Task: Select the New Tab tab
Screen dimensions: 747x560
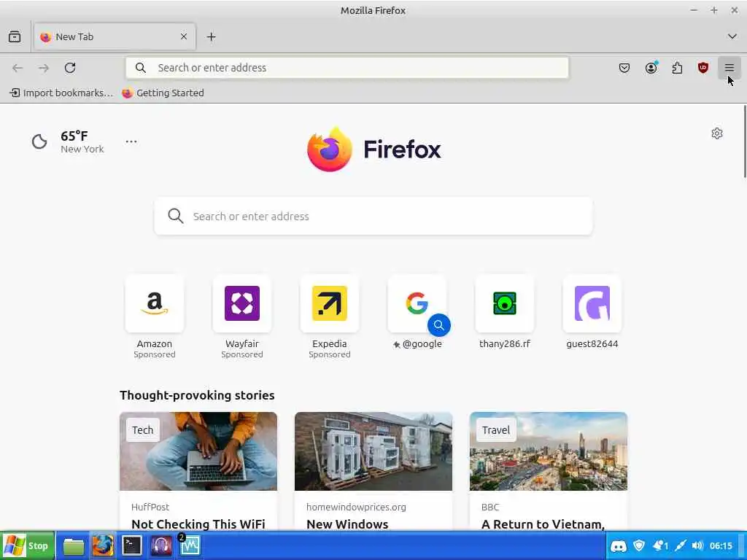Action: point(115,36)
